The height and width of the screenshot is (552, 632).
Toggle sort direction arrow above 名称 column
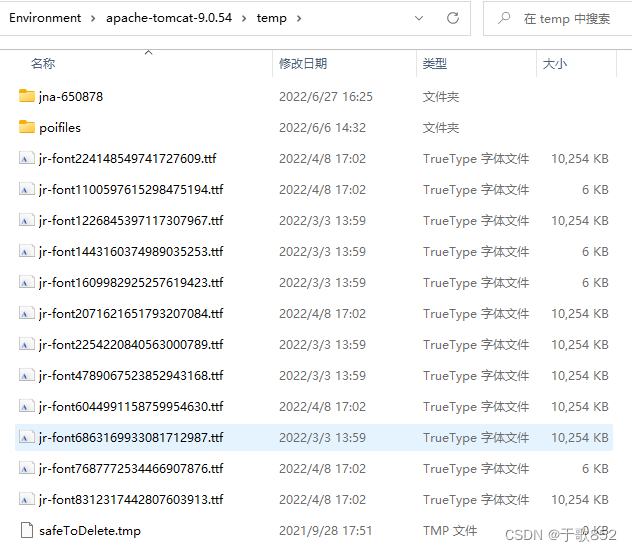coord(148,52)
